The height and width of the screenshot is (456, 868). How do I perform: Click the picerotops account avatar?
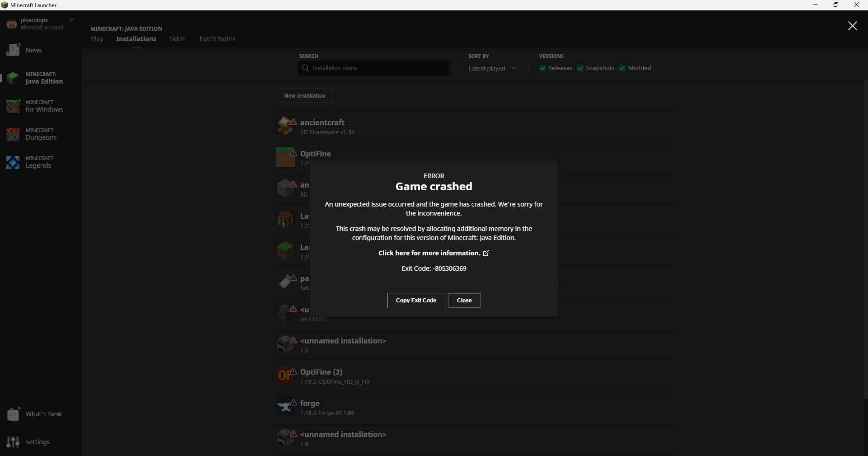point(12,24)
